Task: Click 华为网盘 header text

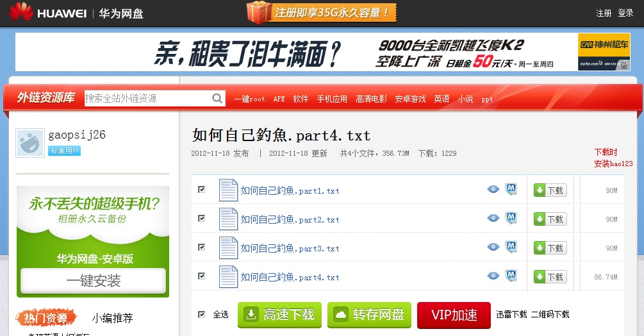Action: pyautogui.click(x=121, y=13)
